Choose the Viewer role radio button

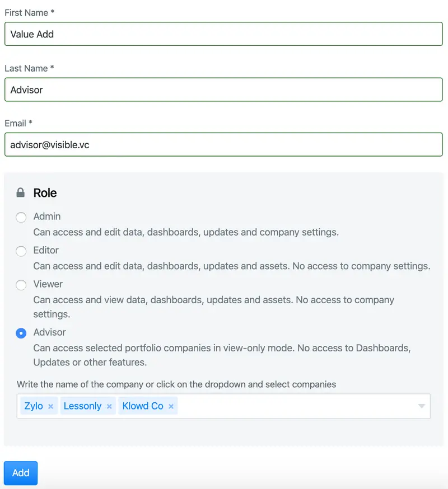pyautogui.click(x=21, y=285)
